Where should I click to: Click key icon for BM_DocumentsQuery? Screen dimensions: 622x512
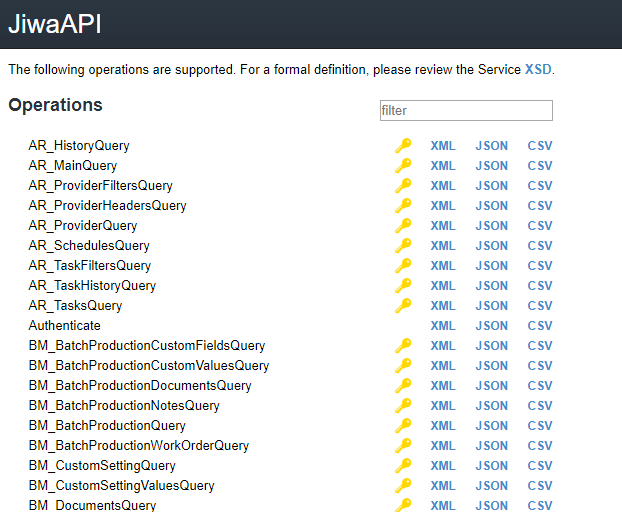coord(403,505)
